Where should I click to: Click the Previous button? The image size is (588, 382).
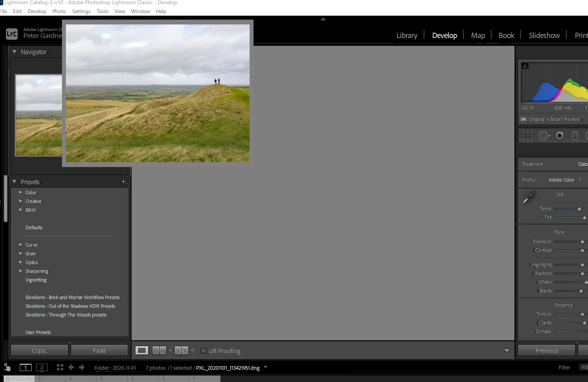[547, 351]
